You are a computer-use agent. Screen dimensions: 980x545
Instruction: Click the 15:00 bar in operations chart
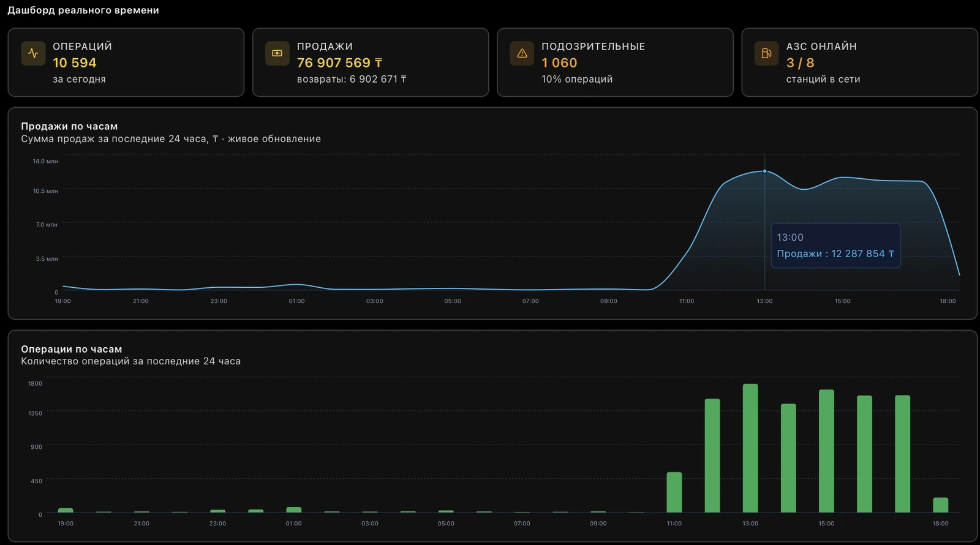[x=826, y=451]
